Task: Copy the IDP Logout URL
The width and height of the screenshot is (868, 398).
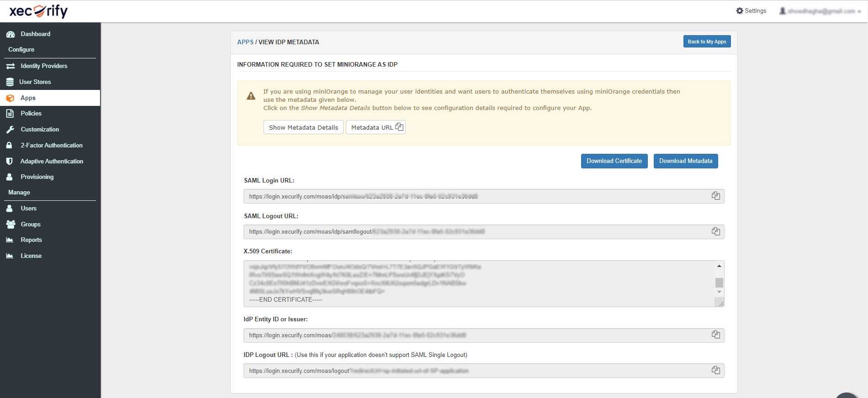Action: [716, 370]
